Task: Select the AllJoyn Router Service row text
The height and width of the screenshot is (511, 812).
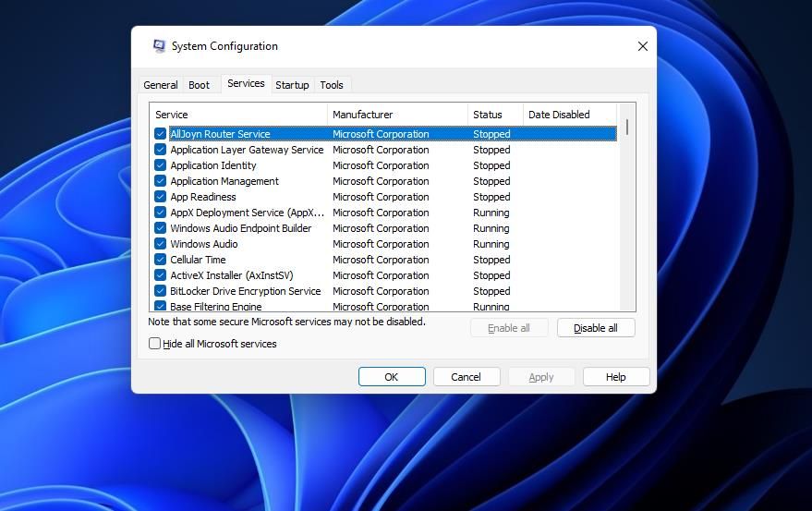Action: click(x=220, y=134)
